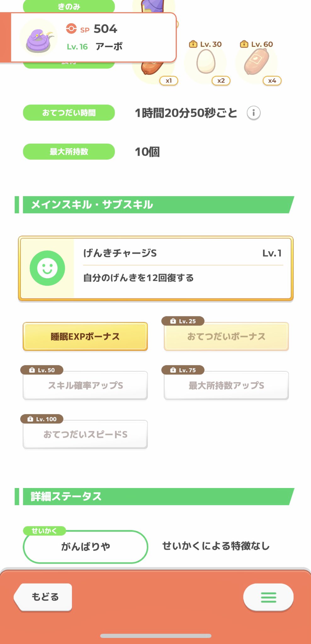Tap the green smiley main skill icon

coord(47,268)
